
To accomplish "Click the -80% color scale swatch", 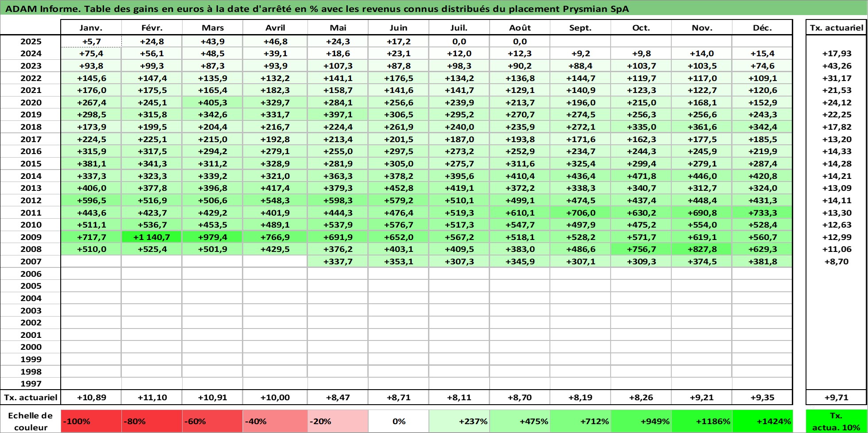I will (x=152, y=421).
